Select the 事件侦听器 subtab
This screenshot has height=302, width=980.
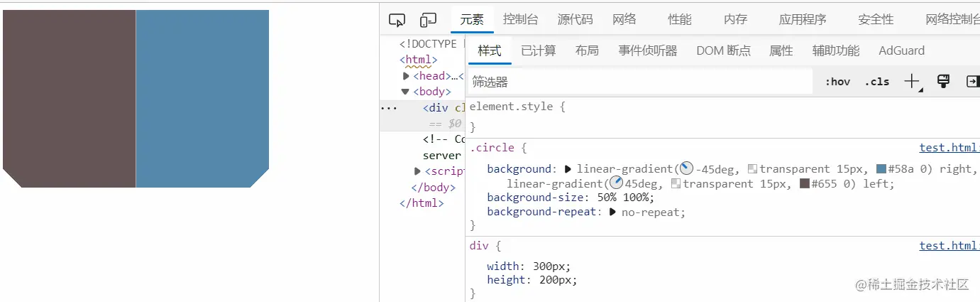click(x=648, y=50)
